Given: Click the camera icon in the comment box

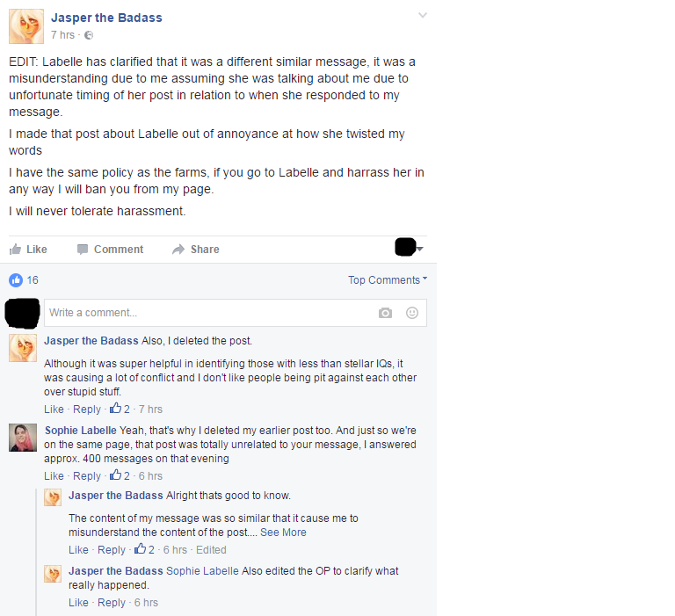Looking at the screenshot, I should pyautogui.click(x=385, y=313).
